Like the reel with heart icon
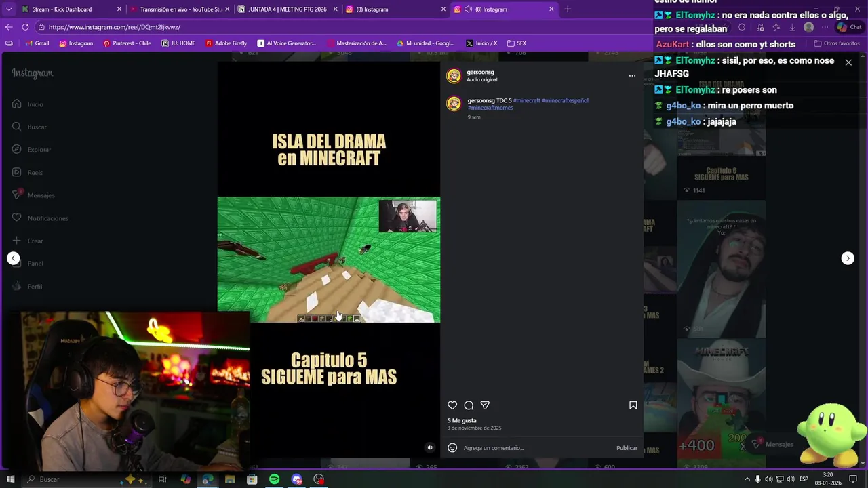Viewport: 868px width, 488px height. 452,405
